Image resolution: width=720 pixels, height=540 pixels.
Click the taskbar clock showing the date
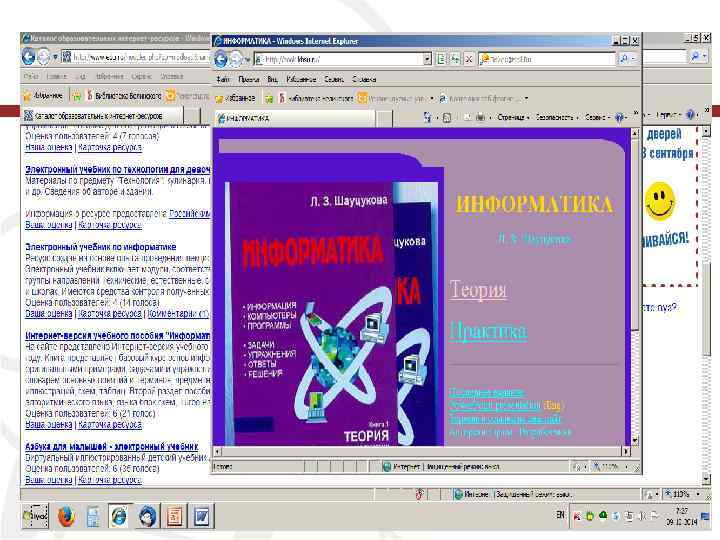[x=682, y=517]
